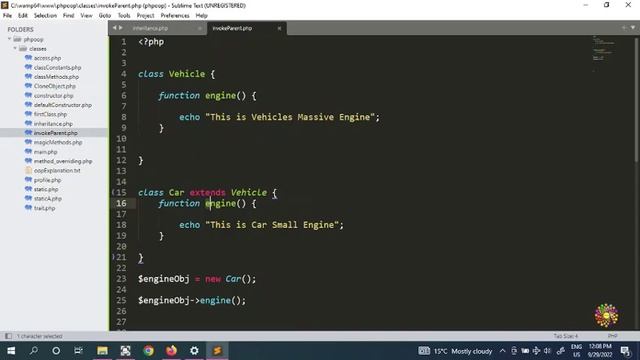Open the Preferences menu
Viewport: 640px width, 360px height.
(x=175, y=16)
